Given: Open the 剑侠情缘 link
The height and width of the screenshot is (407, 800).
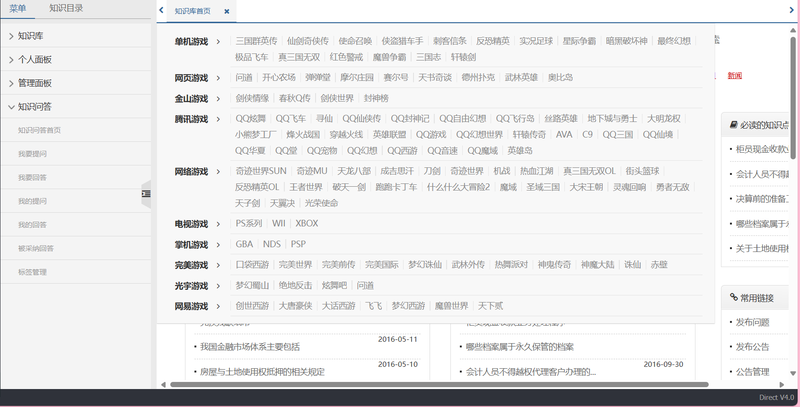Looking at the screenshot, I should click(x=252, y=98).
